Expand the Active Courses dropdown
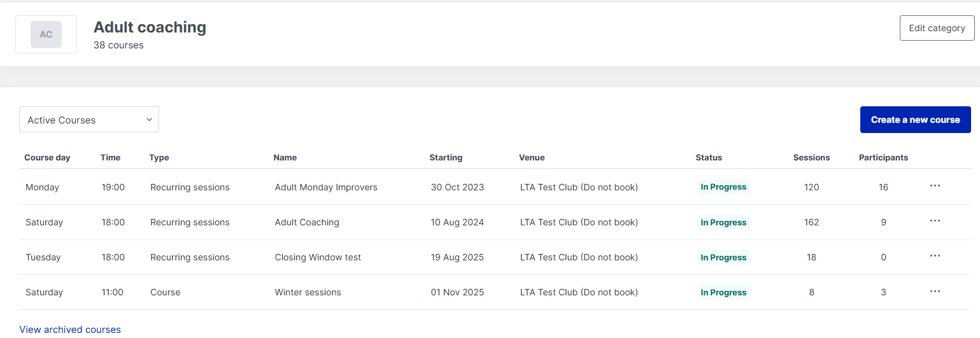This screenshot has width=980, height=338. coord(89,120)
